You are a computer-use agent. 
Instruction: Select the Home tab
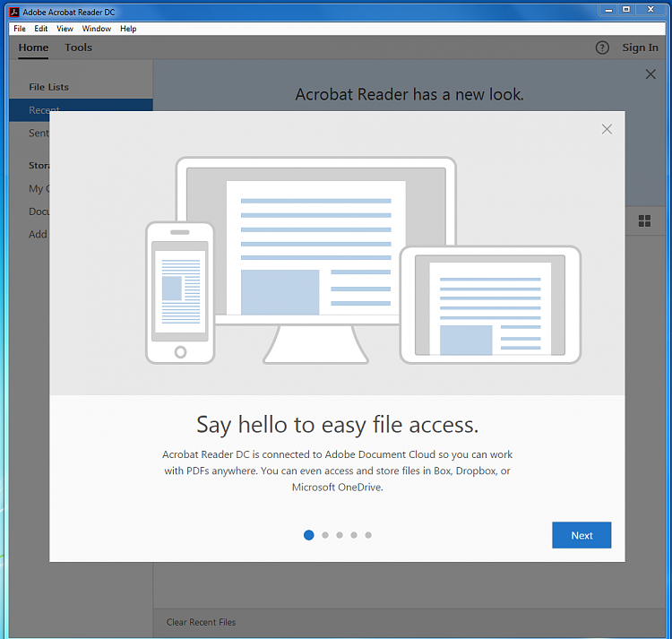pyautogui.click(x=33, y=47)
